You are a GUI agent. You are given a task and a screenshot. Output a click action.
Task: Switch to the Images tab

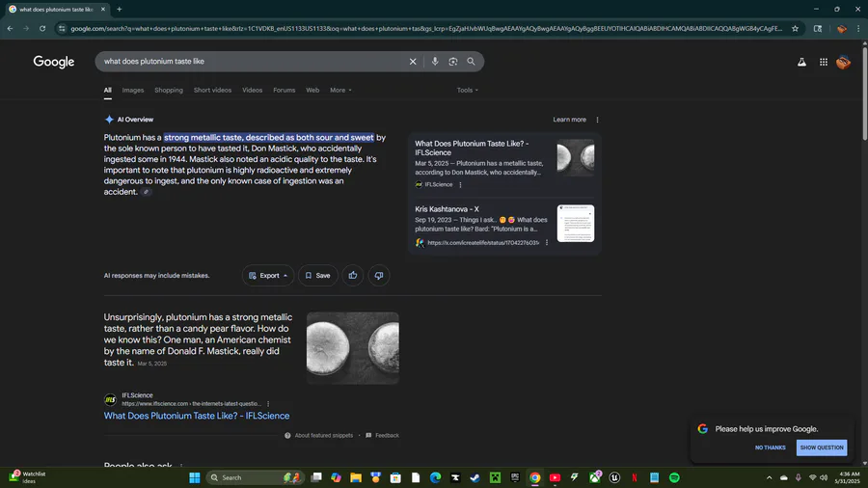(133, 91)
